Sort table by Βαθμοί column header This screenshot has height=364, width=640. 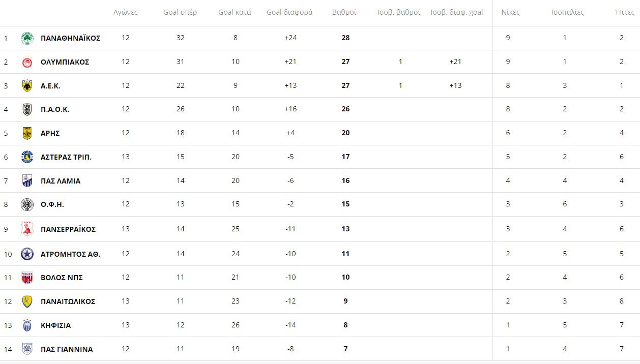pos(344,12)
